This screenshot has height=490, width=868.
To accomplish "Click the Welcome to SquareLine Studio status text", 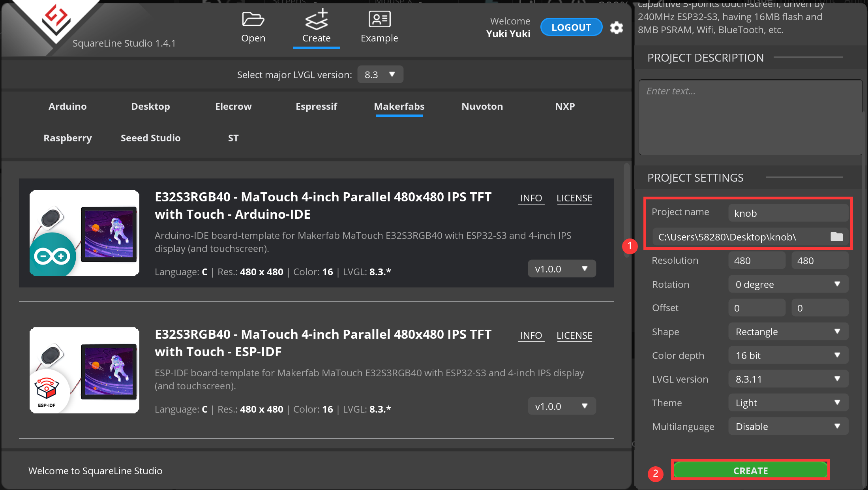I will coord(95,470).
